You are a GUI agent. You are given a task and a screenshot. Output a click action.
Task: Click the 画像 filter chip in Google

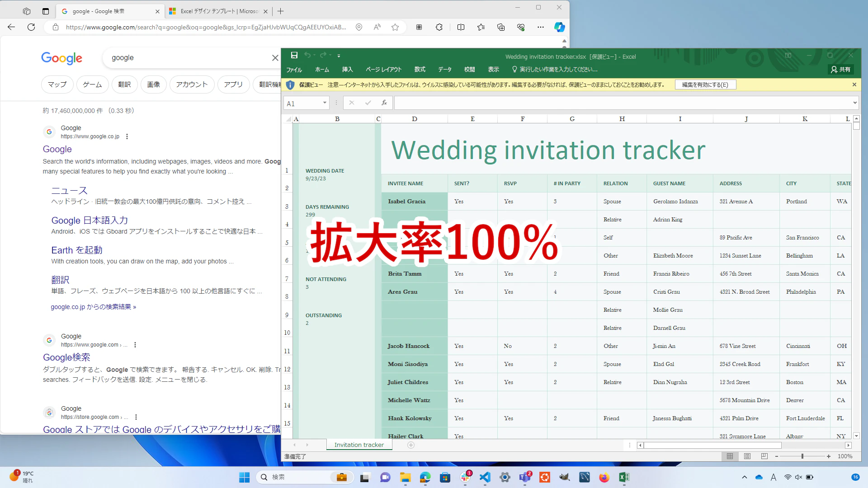154,84
